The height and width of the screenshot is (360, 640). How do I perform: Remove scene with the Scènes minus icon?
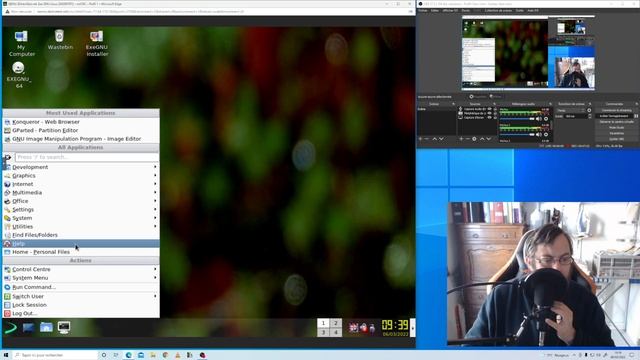[427, 139]
